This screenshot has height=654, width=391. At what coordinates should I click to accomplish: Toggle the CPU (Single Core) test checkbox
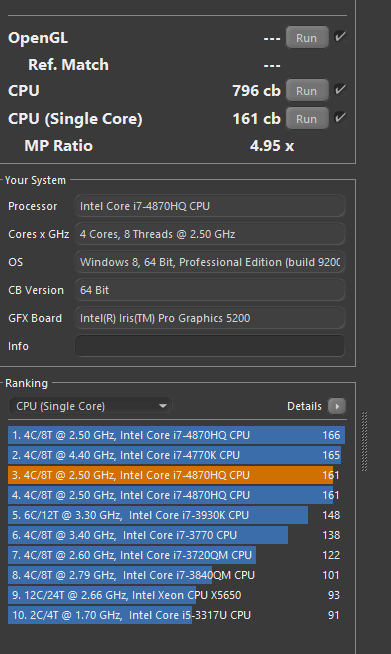(340, 118)
